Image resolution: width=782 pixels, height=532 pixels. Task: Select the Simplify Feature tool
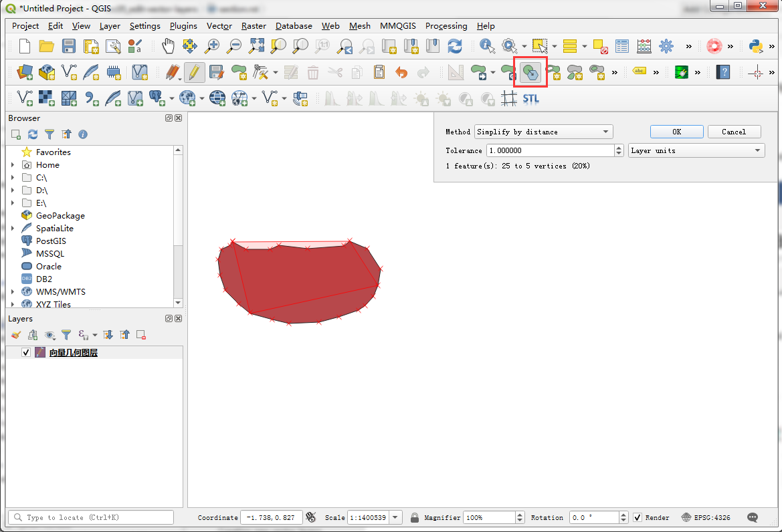(x=530, y=73)
